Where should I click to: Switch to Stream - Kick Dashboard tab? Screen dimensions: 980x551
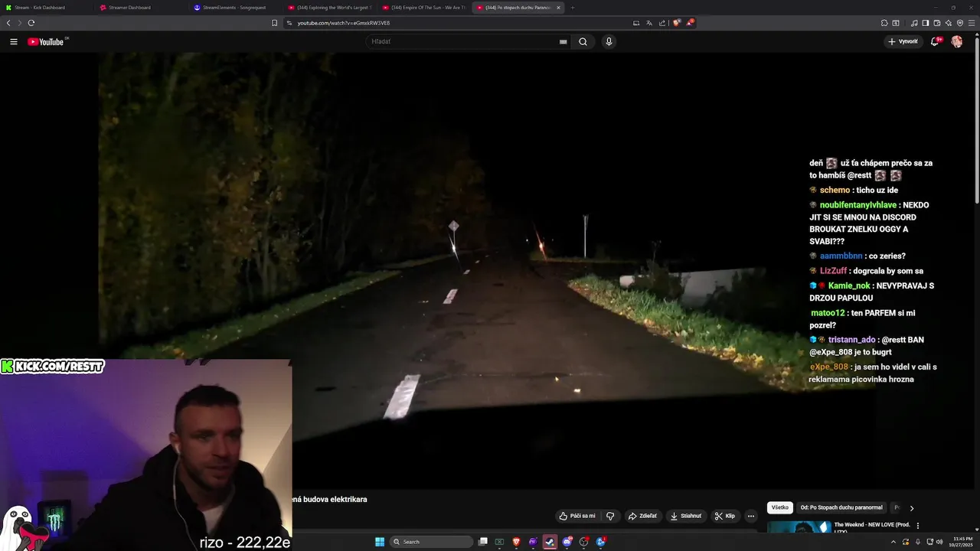pyautogui.click(x=47, y=8)
